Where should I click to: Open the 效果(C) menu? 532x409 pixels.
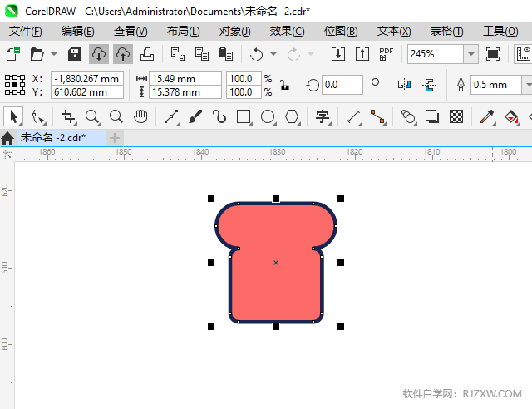(287, 31)
